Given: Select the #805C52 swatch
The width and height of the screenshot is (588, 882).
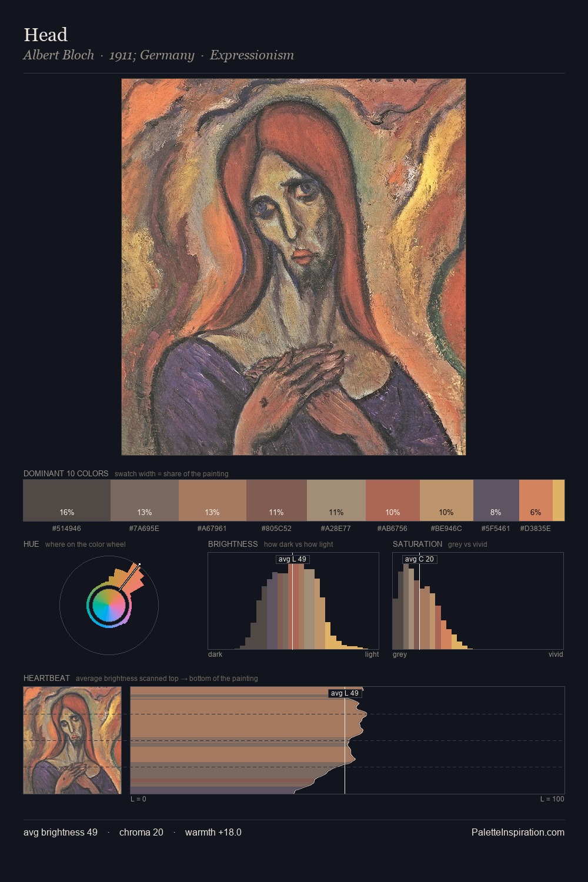Looking at the screenshot, I should point(276,500).
